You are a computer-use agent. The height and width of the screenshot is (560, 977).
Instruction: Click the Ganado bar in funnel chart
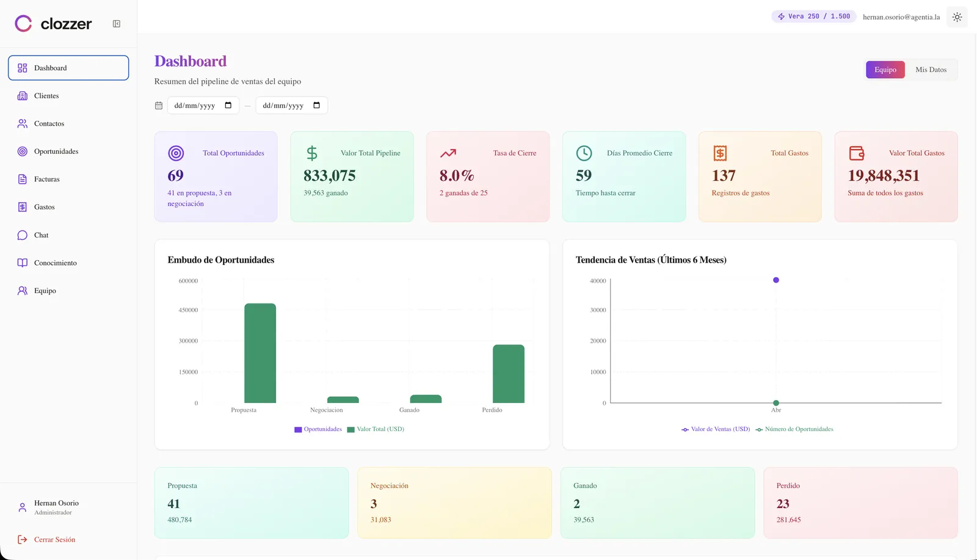(x=426, y=399)
